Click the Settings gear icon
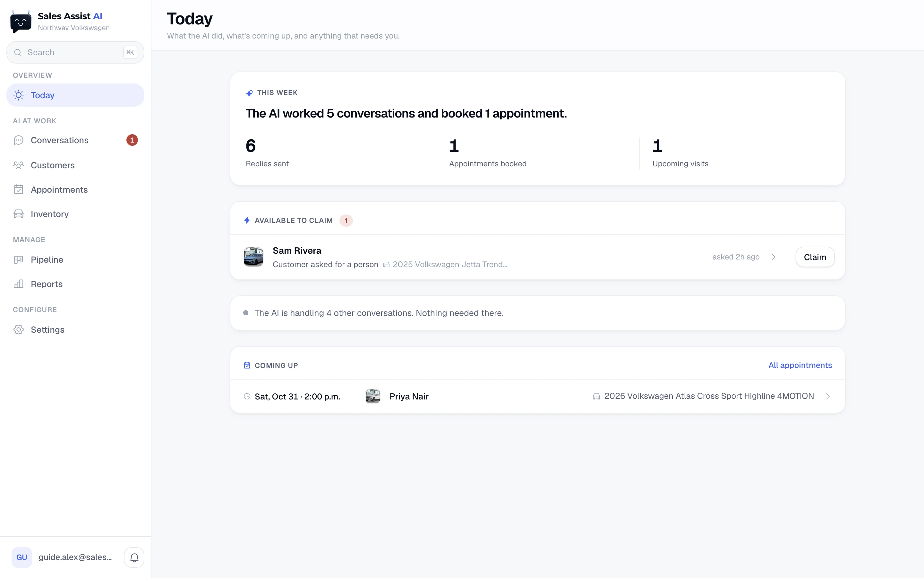The width and height of the screenshot is (924, 578). pos(19,329)
